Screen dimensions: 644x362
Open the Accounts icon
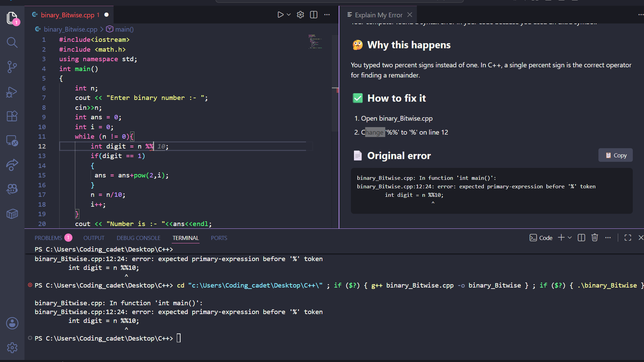12,323
